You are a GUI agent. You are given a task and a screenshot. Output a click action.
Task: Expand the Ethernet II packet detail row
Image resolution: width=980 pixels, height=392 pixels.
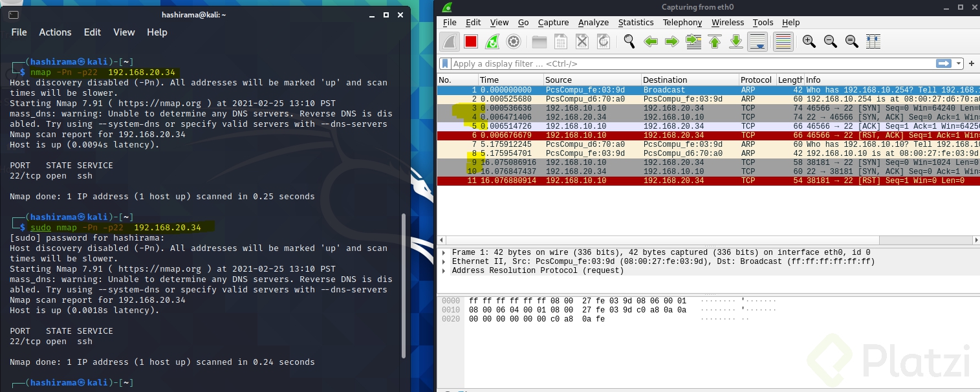point(444,261)
